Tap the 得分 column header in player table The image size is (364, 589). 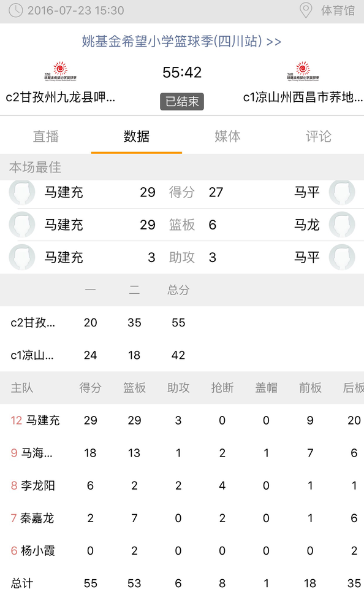[x=91, y=388]
